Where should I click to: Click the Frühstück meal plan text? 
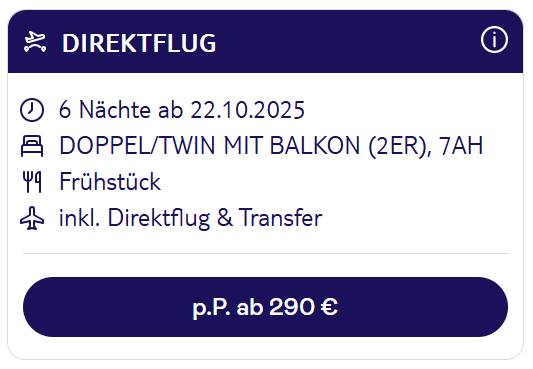click(110, 181)
